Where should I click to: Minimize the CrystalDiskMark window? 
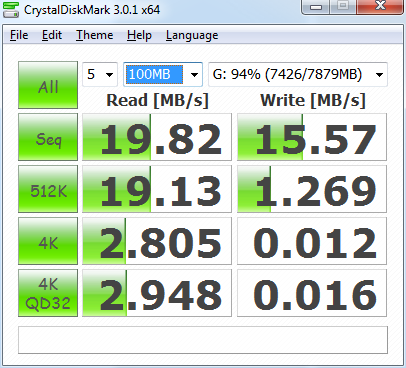click(316, 6)
